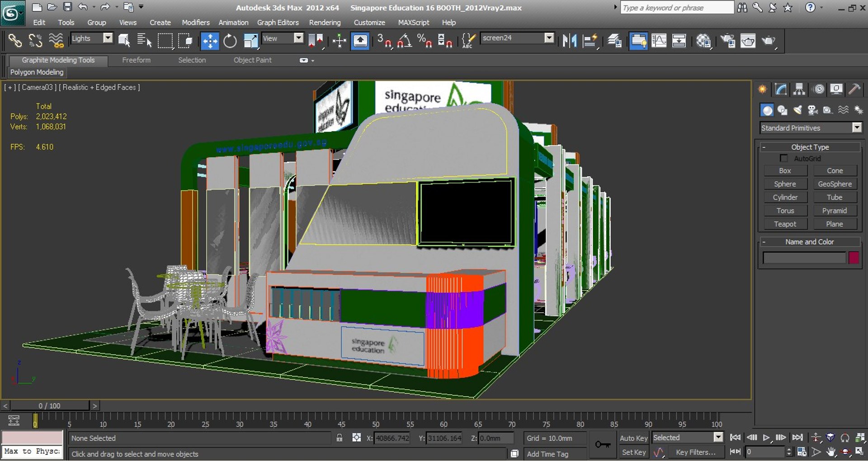Open the Render Setup dialog
This screenshot has width=868, height=461.
728,41
